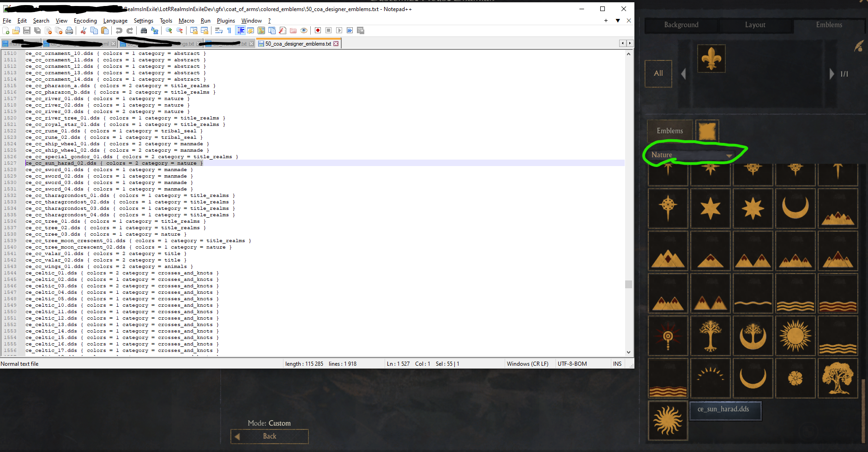Image resolution: width=868 pixels, height=452 pixels.
Task: Toggle Word Wrap in the toolbar
Action: tap(219, 30)
